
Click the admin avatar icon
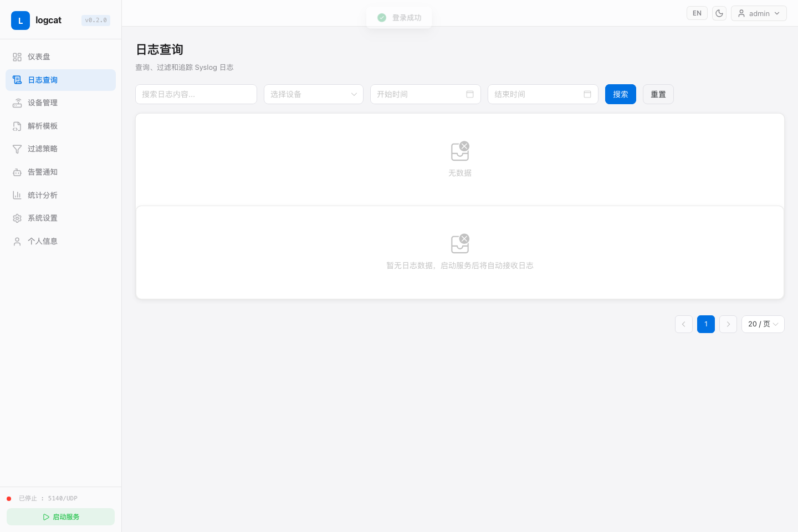741,13
